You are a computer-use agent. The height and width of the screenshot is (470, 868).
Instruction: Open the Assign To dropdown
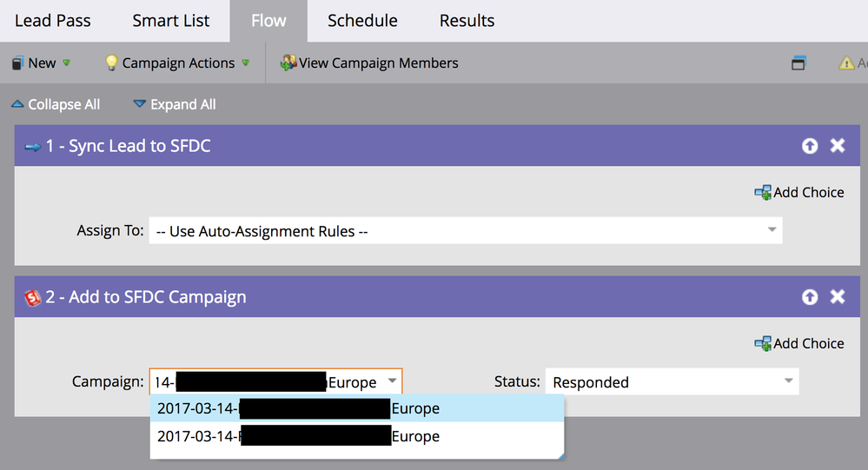pyautogui.click(x=466, y=230)
